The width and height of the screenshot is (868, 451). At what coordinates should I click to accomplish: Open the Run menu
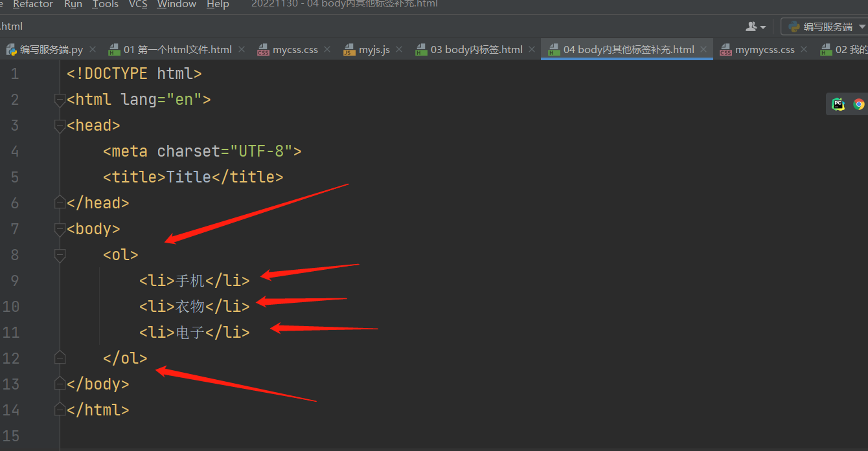(x=73, y=4)
